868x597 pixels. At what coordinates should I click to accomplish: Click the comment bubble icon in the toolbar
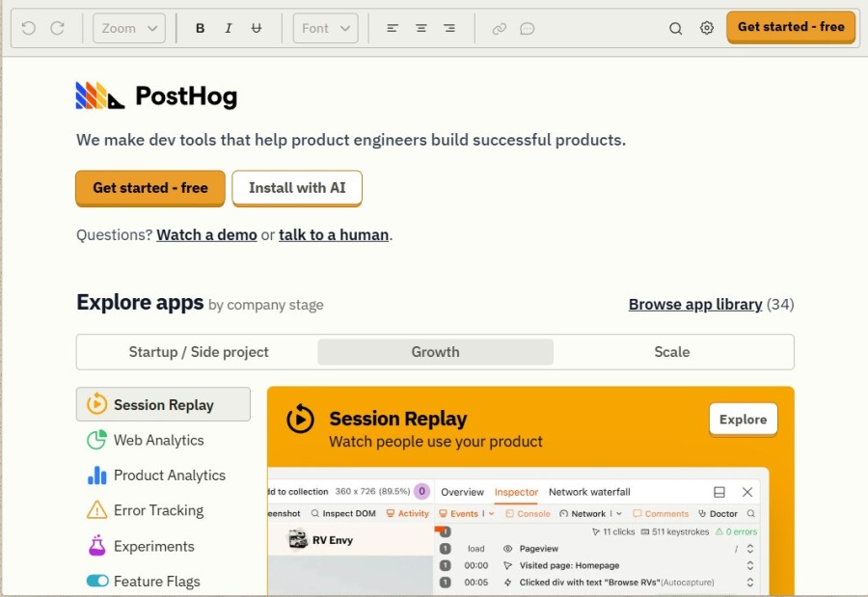(526, 28)
